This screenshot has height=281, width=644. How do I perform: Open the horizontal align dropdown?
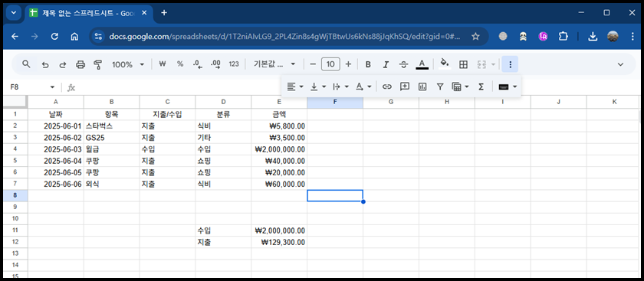295,87
